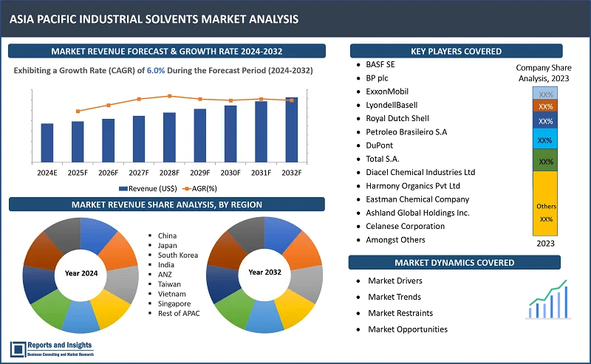Screen dimensions: 591x364
Task: Click the dark blue segment of company share bar
Action: tap(545, 120)
